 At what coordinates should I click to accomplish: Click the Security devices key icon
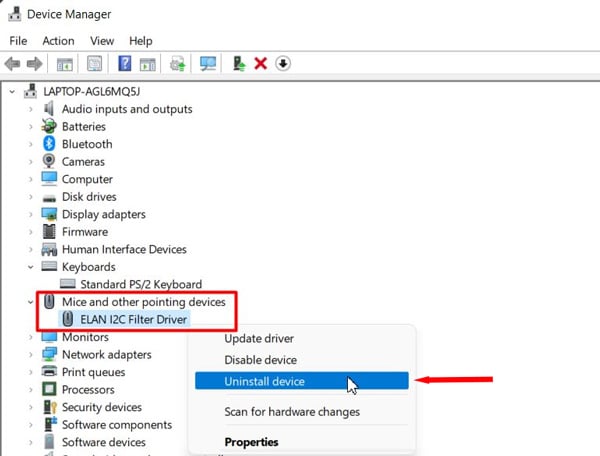click(50, 407)
